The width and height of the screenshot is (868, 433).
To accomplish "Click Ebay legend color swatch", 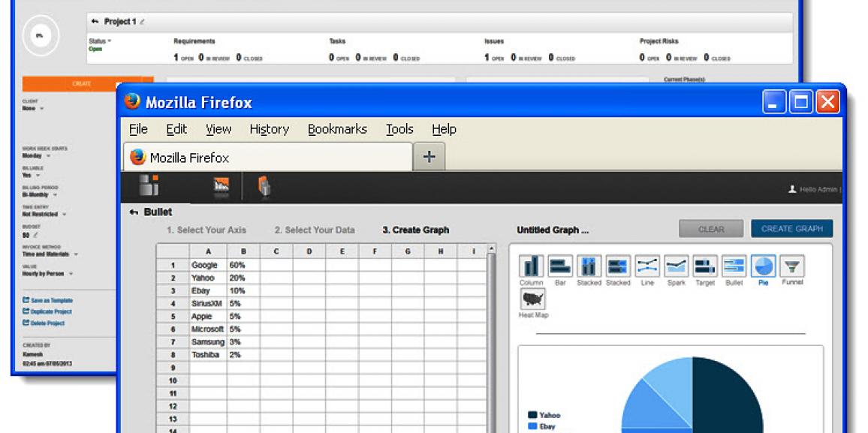I will pyautogui.click(x=532, y=426).
